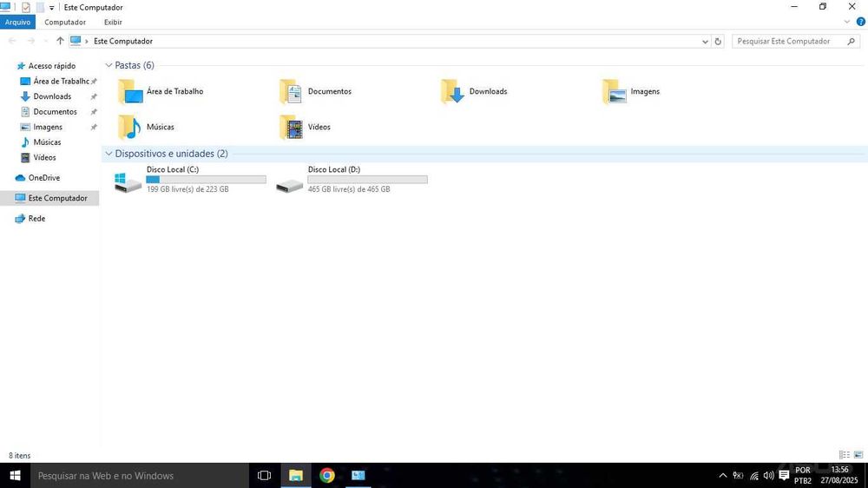The width and height of the screenshot is (868, 488).
Task: Select the Disco Local (C:) drive icon
Action: pos(128,182)
